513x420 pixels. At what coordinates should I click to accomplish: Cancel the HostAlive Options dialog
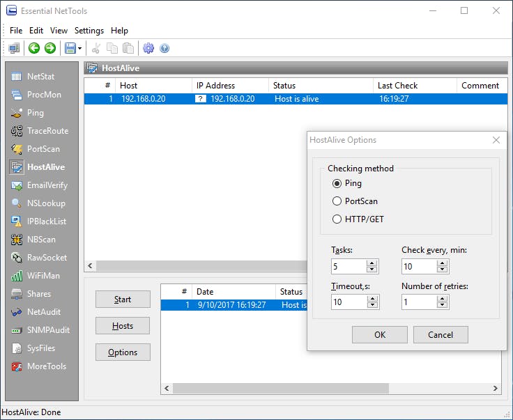(x=441, y=335)
